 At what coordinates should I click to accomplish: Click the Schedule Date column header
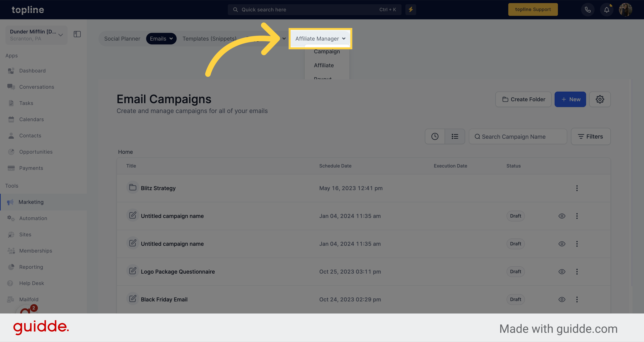click(335, 166)
